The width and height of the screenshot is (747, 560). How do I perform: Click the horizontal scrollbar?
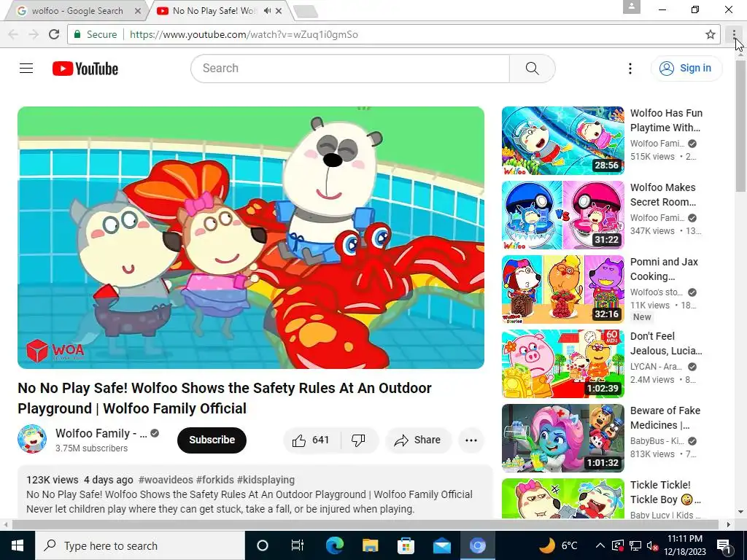pyautogui.click(x=365, y=524)
